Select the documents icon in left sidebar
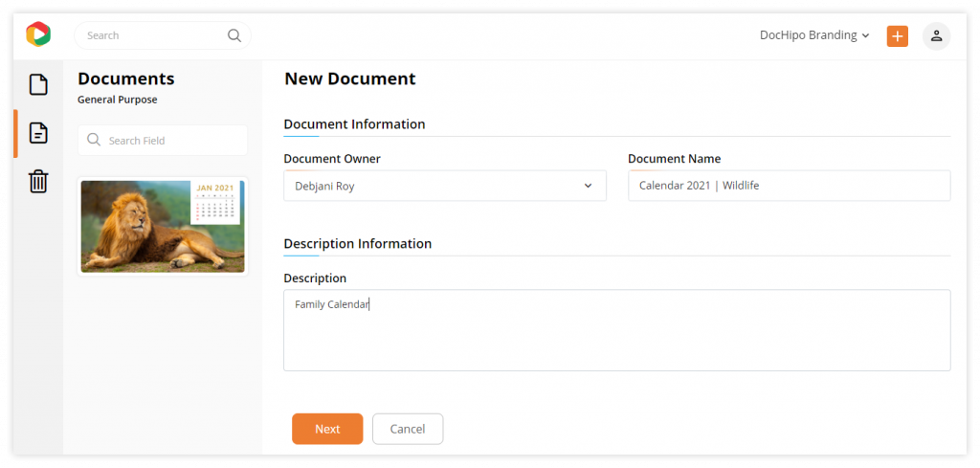 tap(38, 133)
